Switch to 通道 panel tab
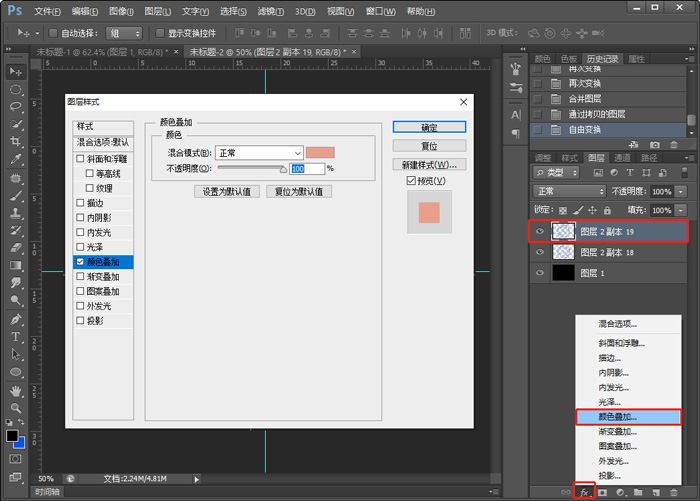Image resolution: width=700 pixels, height=501 pixels. (622, 158)
